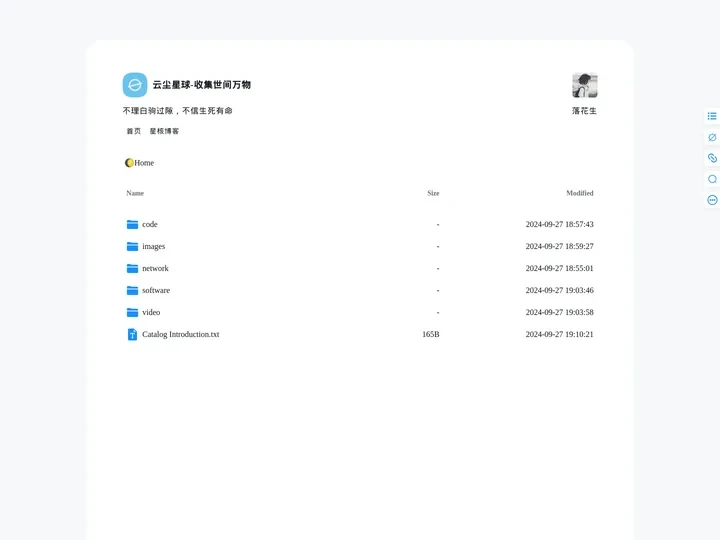This screenshot has width=720, height=540.
Task: Click the 落花生 user avatar
Action: point(584,86)
